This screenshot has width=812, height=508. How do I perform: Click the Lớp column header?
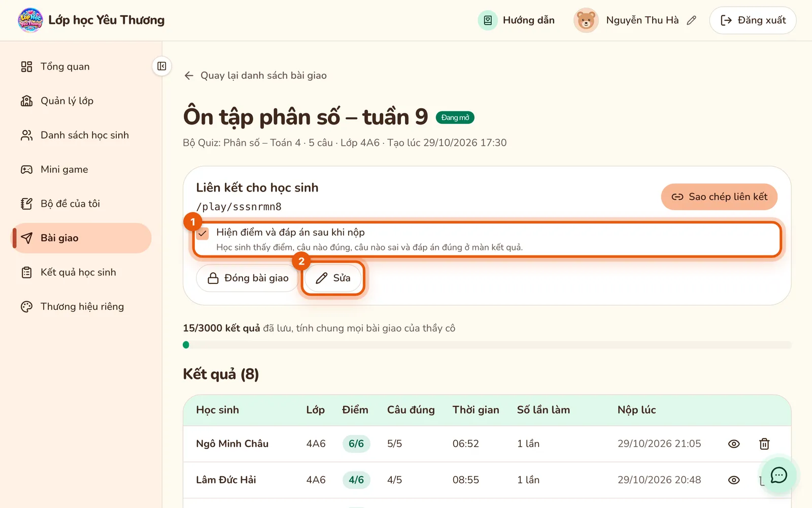(315, 410)
